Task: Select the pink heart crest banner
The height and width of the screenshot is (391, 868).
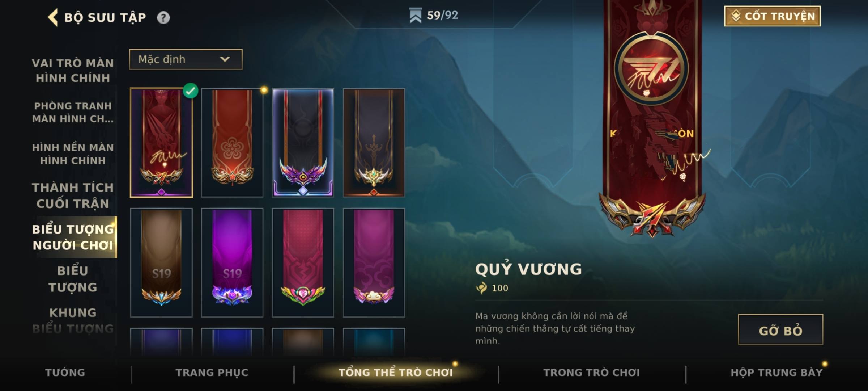Action: [x=303, y=263]
